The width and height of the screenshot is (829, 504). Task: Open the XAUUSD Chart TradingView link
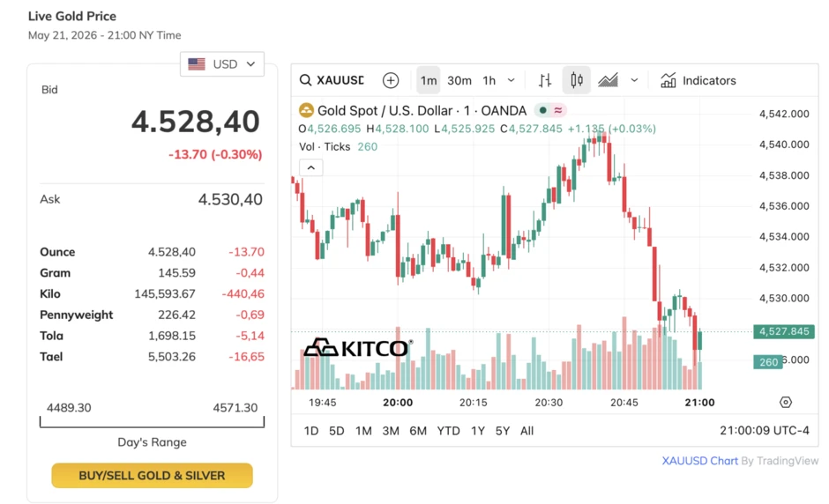tap(699, 461)
